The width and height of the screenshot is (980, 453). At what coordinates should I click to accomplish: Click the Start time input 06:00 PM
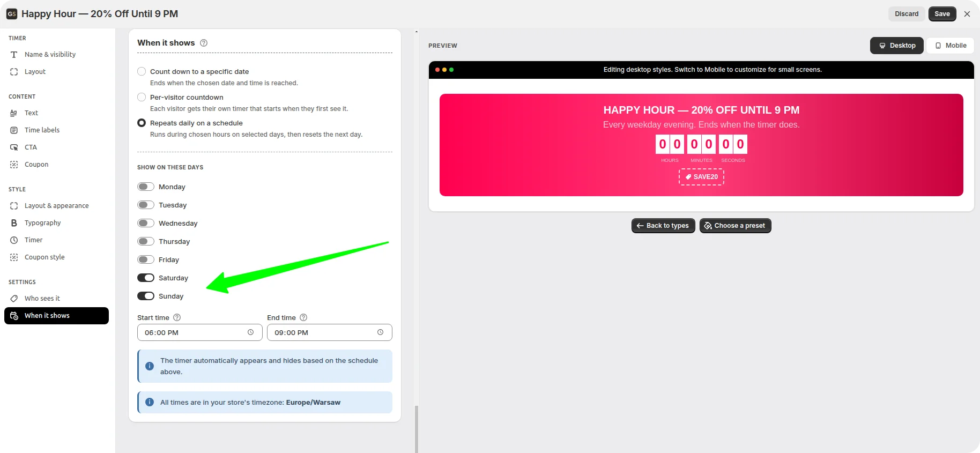[199, 332]
